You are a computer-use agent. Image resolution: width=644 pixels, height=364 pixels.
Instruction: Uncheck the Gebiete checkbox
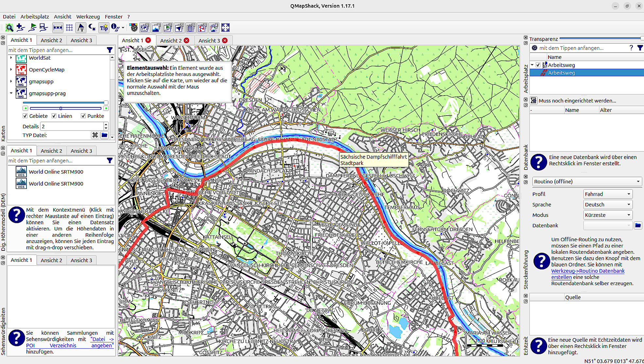[25, 116]
